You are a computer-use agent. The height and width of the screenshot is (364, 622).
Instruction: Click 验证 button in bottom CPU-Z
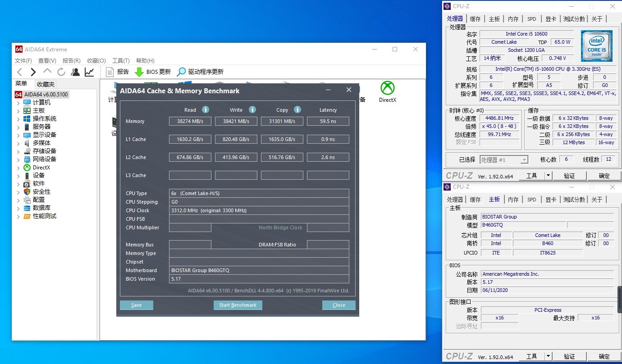tap(569, 356)
